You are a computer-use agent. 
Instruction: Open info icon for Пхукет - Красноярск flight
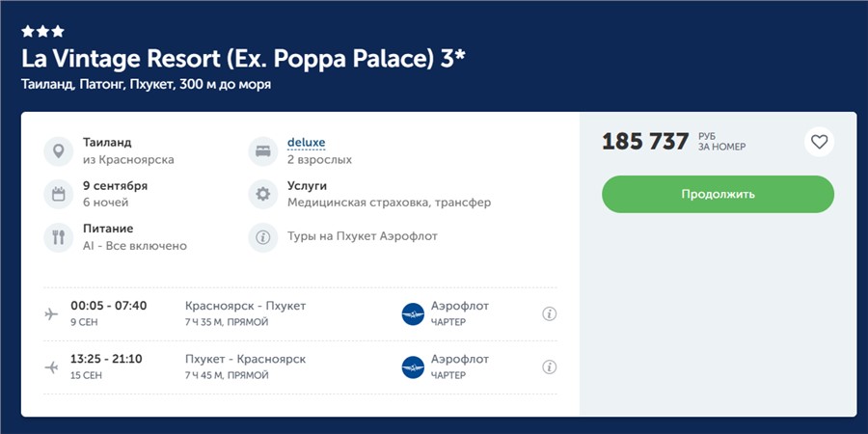coord(549,366)
